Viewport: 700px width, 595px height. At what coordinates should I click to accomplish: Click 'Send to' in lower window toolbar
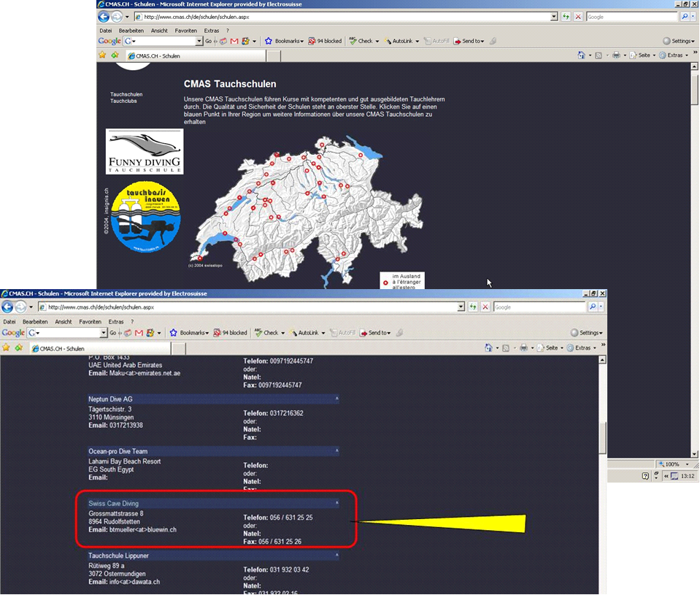[x=375, y=333]
